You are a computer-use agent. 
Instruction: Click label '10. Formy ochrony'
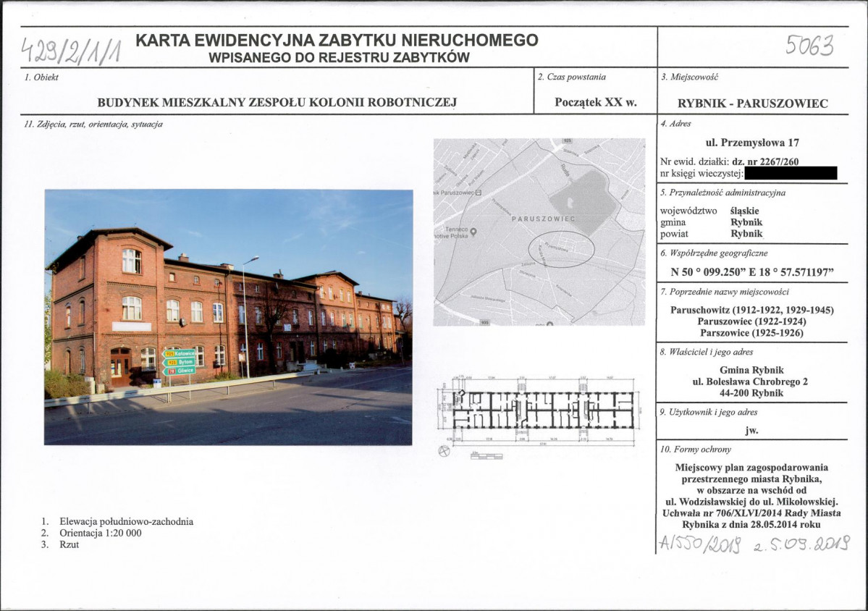pyautogui.click(x=696, y=450)
